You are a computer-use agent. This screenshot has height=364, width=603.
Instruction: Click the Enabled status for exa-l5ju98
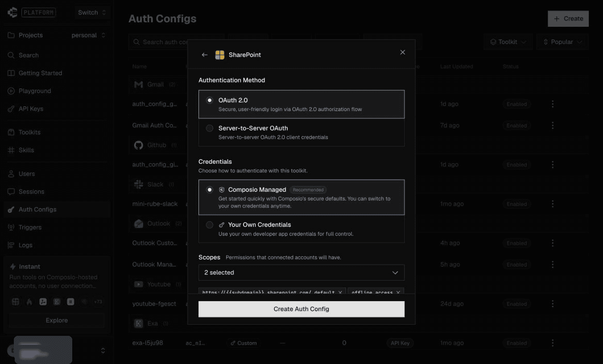point(516,343)
